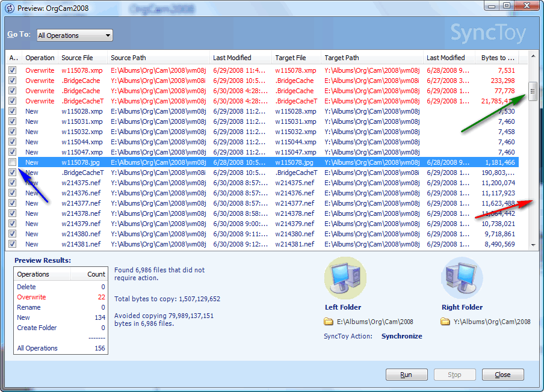Click the 1,181,466 bytes value

(500, 162)
